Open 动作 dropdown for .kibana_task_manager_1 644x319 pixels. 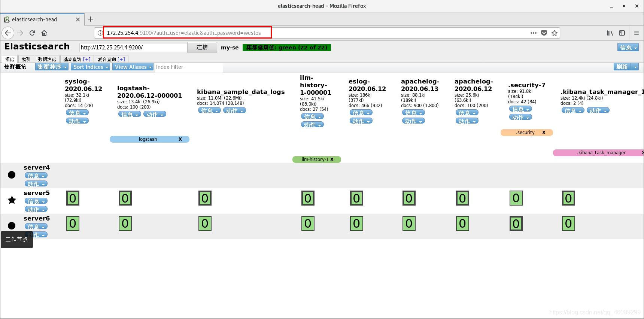tap(598, 110)
